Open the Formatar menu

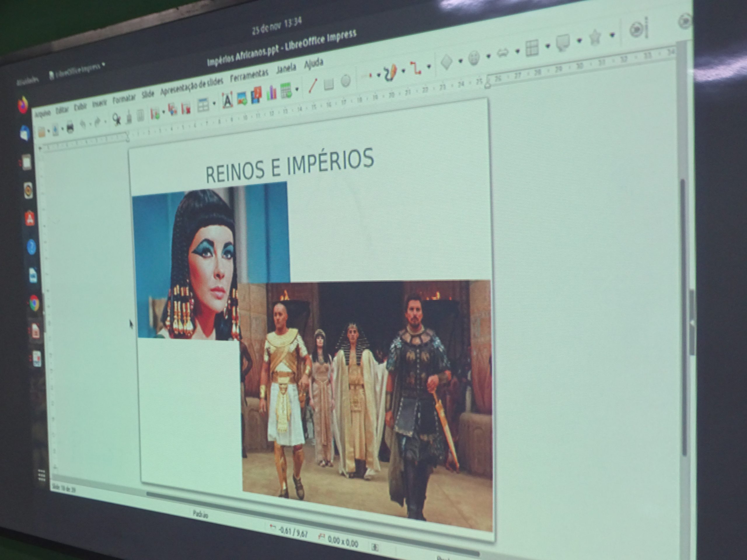pos(124,99)
